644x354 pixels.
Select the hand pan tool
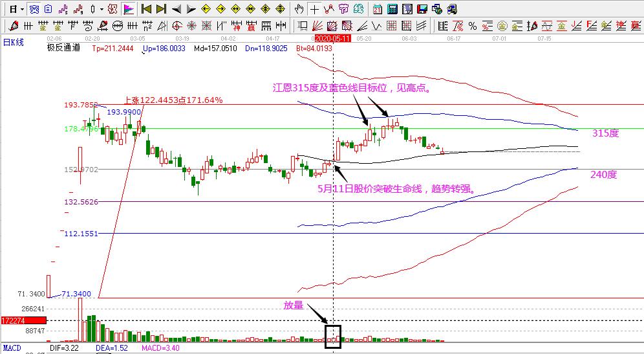299,9
